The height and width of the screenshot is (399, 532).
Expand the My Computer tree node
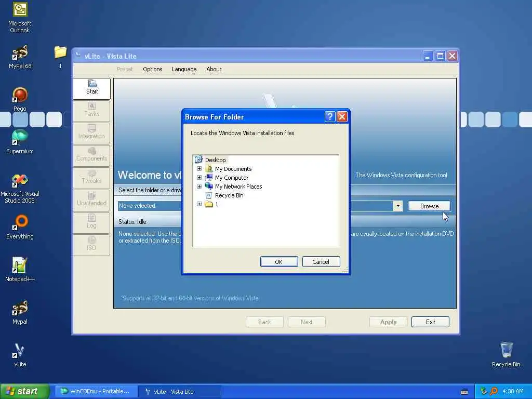tap(199, 178)
